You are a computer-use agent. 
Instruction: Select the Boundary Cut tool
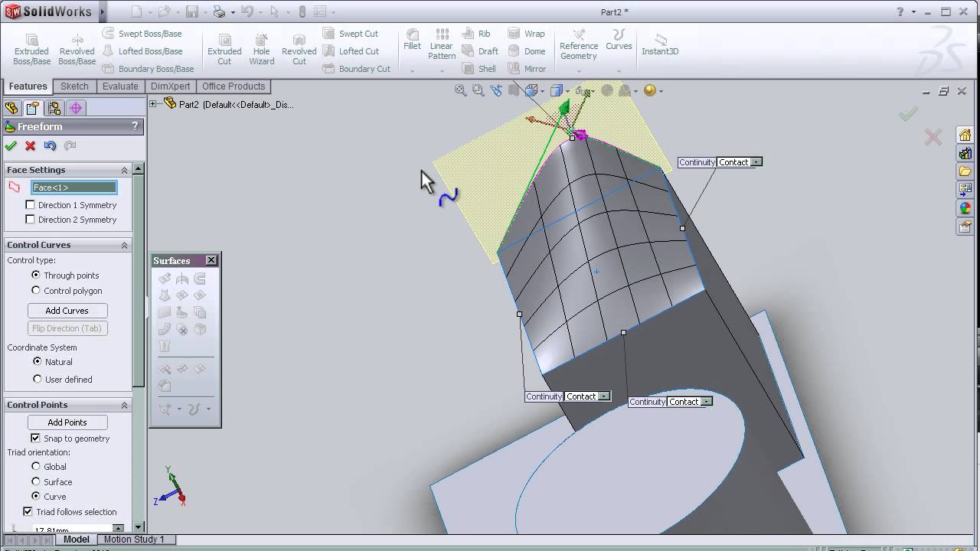tap(357, 69)
